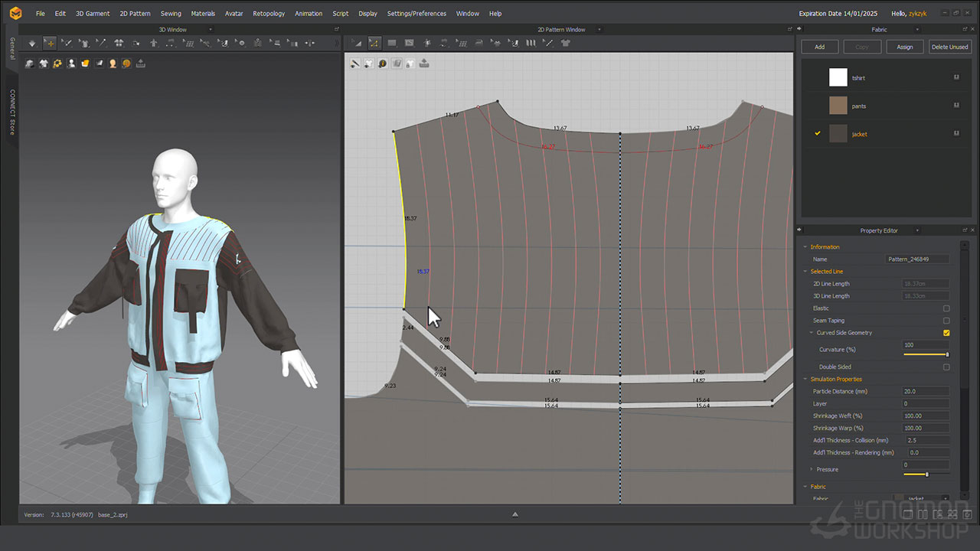
Task: Click the Particle Distance input field
Action: pos(926,391)
